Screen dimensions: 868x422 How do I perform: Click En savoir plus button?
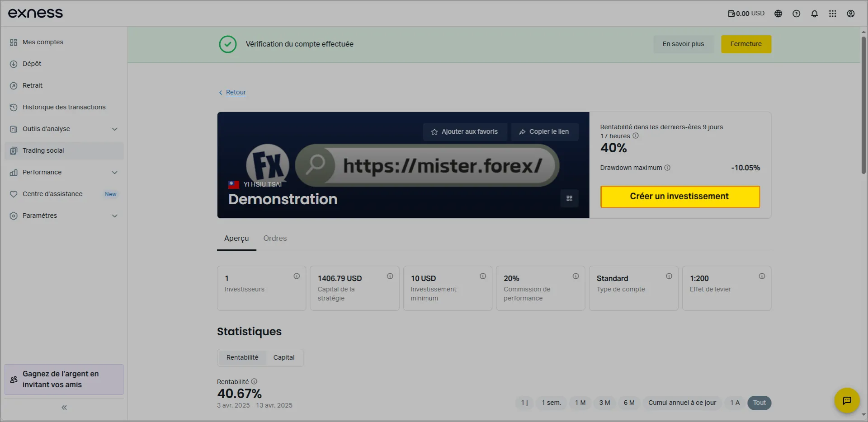tap(683, 44)
